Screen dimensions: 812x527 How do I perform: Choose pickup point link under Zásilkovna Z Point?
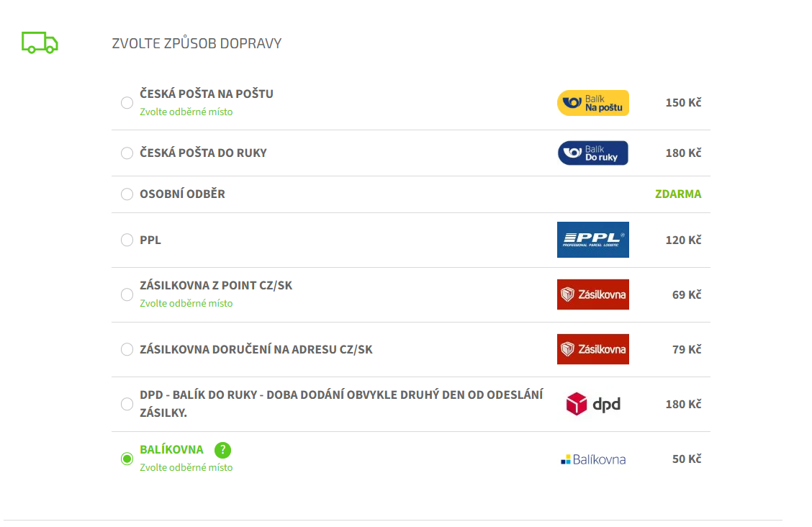pyautogui.click(x=186, y=304)
